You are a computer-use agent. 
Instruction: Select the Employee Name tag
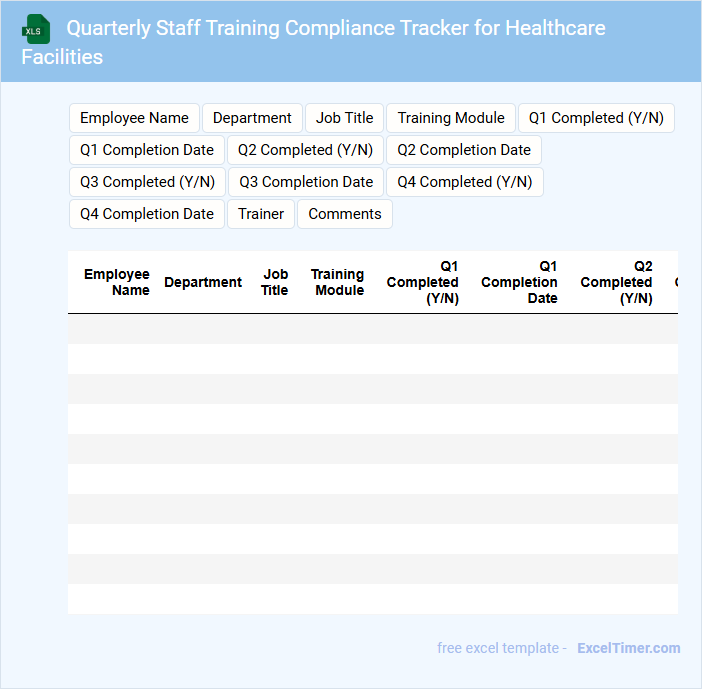click(134, 118)
